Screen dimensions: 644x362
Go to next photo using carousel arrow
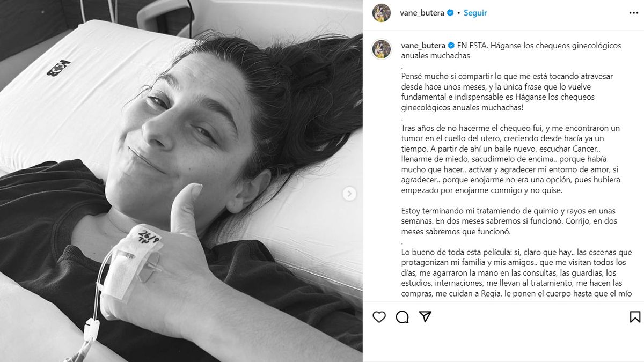click(x=349, y=194)
